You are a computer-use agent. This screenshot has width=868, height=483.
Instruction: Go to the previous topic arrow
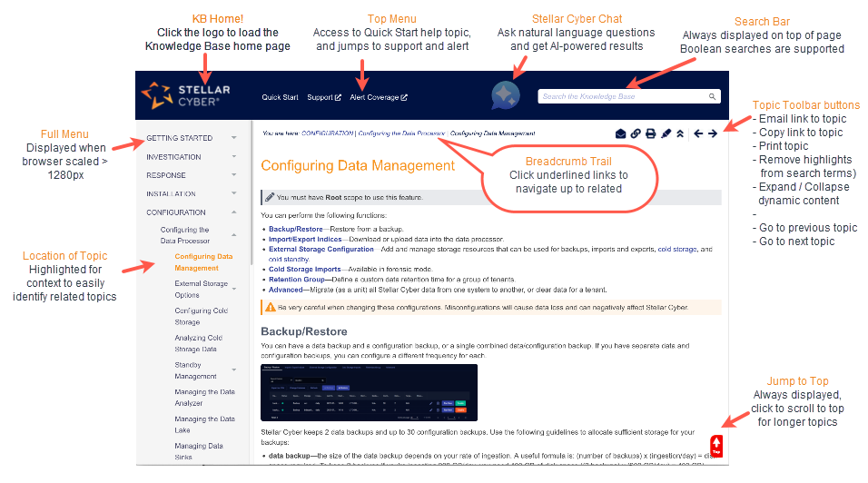(x=698, y=133)
